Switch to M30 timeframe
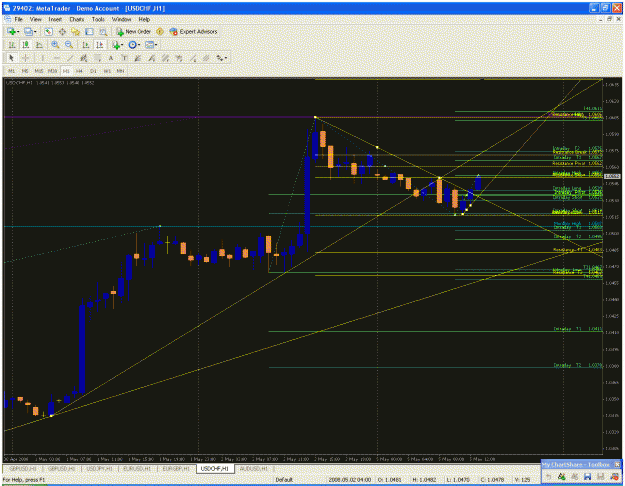This screenshot has width=625, height=486. [x=52, y=71]
